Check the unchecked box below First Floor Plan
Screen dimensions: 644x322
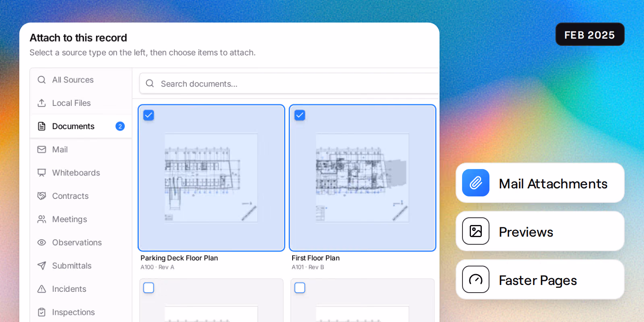(x=300, y=288)
